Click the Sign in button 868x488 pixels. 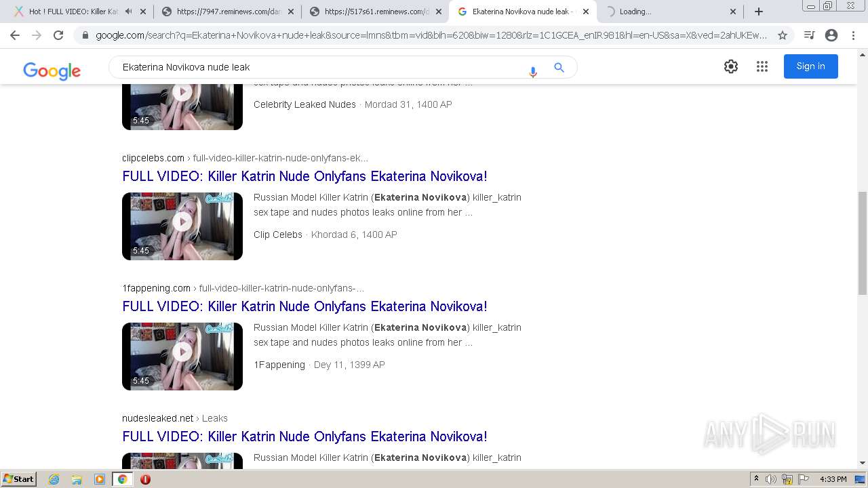(810, 66)
